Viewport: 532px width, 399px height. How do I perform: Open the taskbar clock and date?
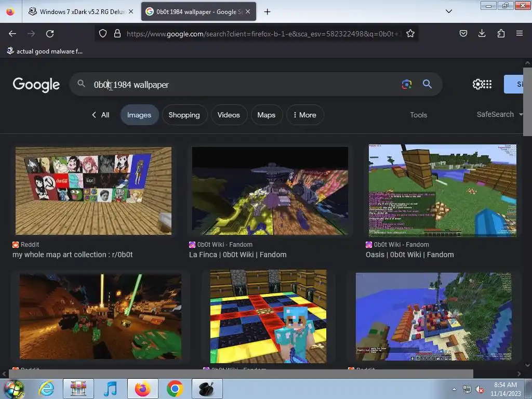506,389
